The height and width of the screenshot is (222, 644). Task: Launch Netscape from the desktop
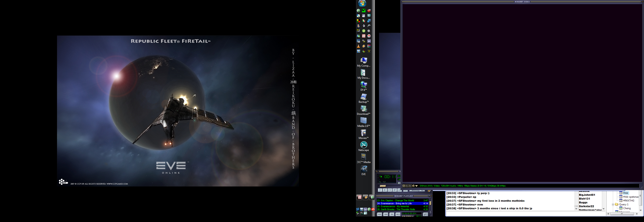click(x=364, y=147)
